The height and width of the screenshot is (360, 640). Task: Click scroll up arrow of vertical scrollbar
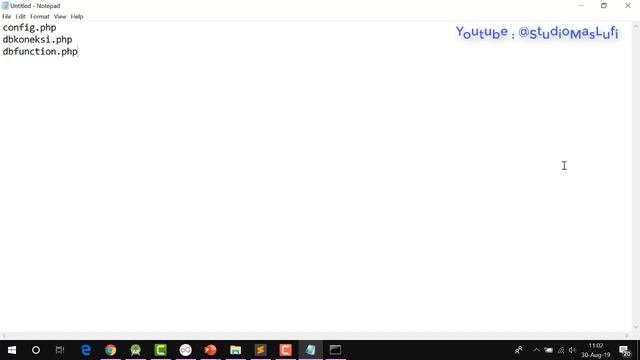point(636,26)
